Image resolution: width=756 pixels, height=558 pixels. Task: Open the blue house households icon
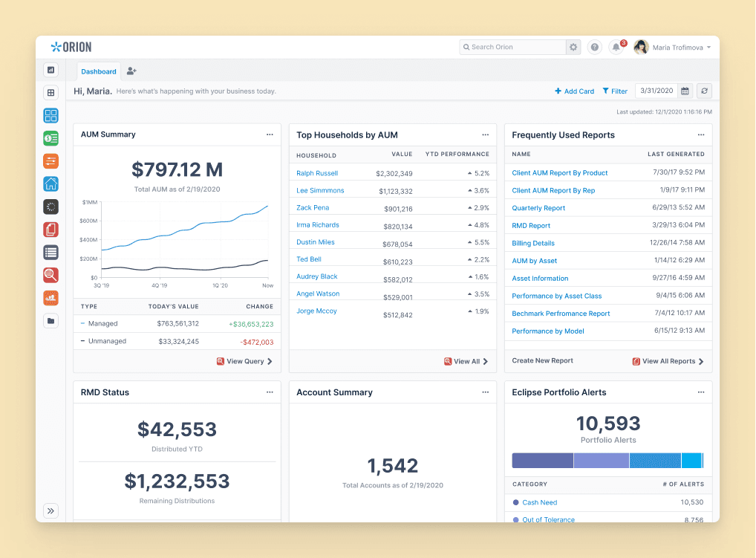(50, 184)
